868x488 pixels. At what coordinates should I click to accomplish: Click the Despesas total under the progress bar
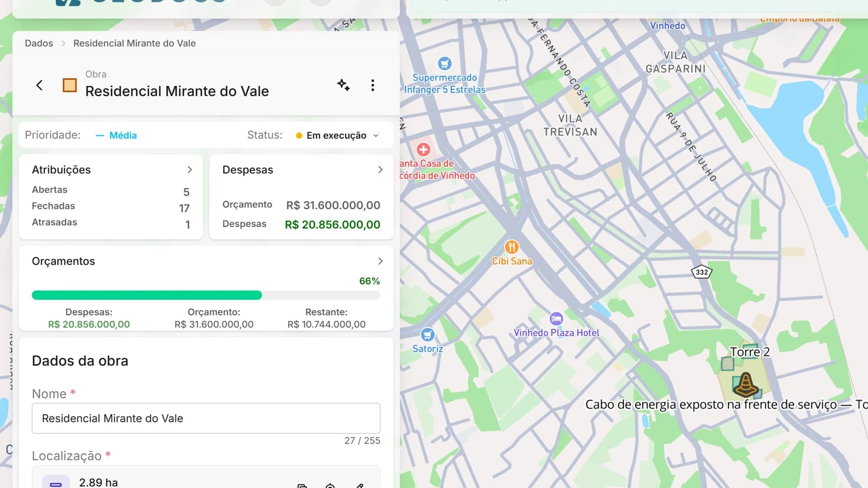[89, 324]
